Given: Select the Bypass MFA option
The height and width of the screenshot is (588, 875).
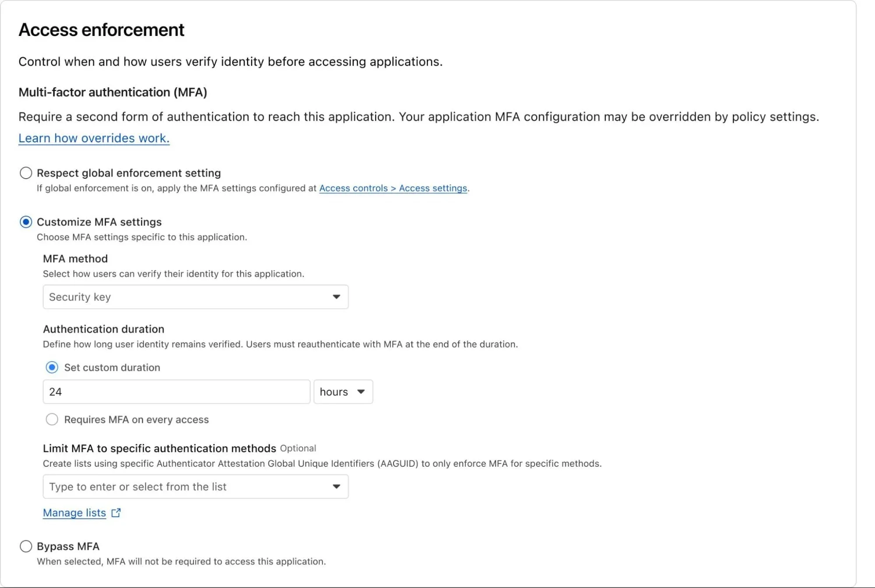Looking at the screenshot, I should 26,546.
